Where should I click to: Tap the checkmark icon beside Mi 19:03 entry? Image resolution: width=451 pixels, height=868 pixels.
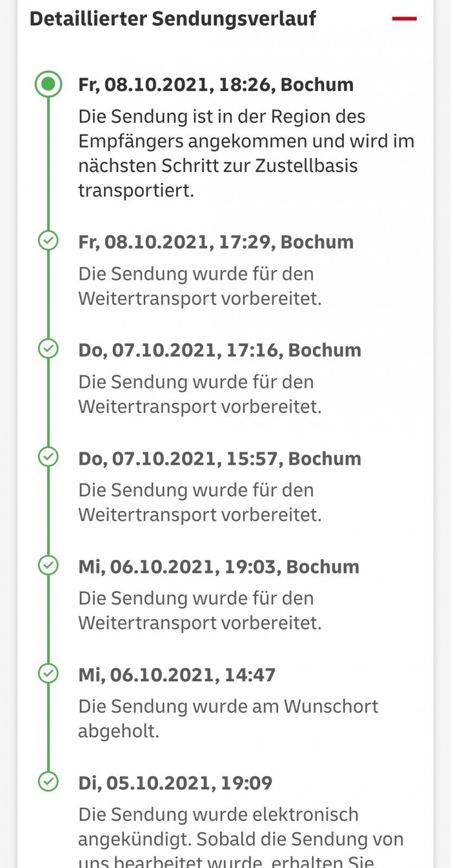(48, 565)
